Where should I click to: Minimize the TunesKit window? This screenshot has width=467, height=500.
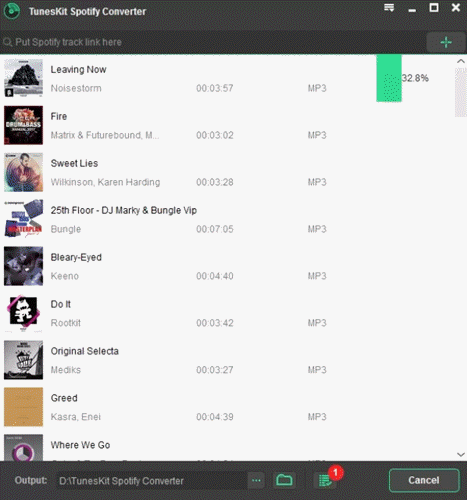point(412,10)
